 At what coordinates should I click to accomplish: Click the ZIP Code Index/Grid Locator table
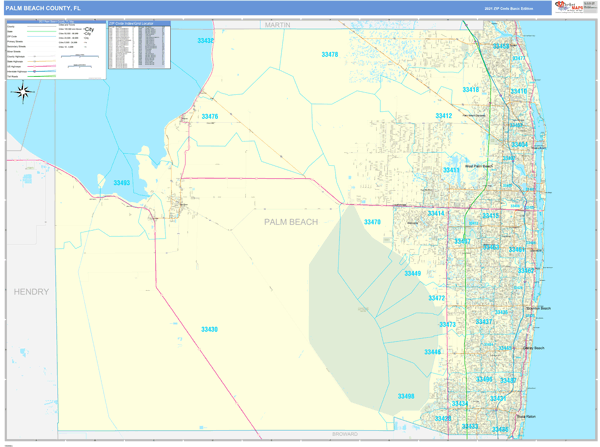click(138, 44)
